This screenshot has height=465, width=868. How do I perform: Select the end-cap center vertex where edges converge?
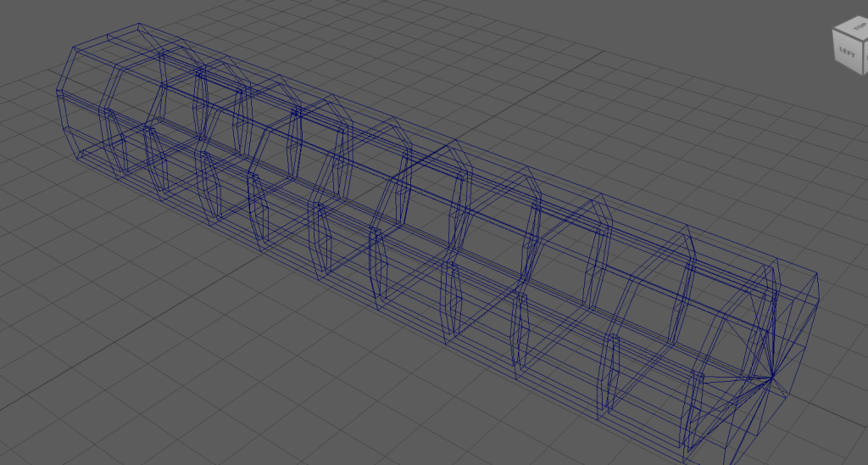click(771, 378)
